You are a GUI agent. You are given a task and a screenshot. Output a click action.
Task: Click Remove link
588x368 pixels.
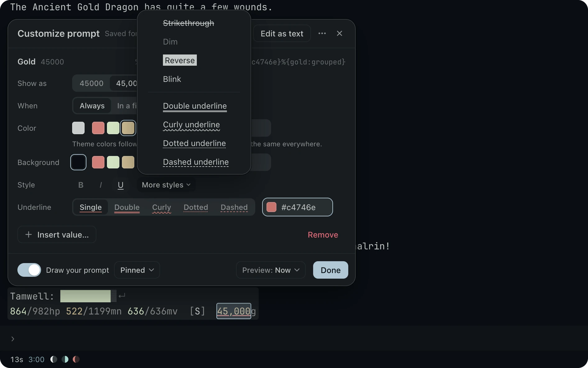click(323, 235)
